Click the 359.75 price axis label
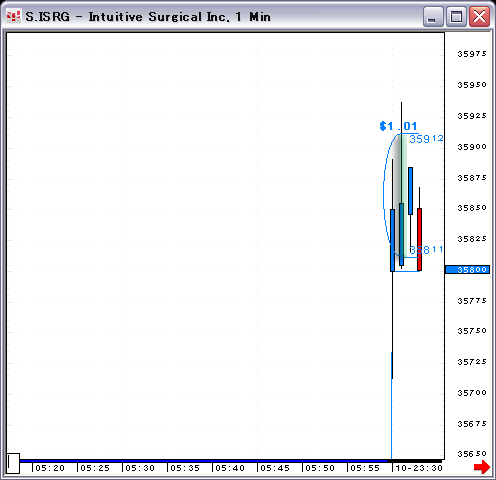This screenshot has width=496, height=480. pos(472,54)
